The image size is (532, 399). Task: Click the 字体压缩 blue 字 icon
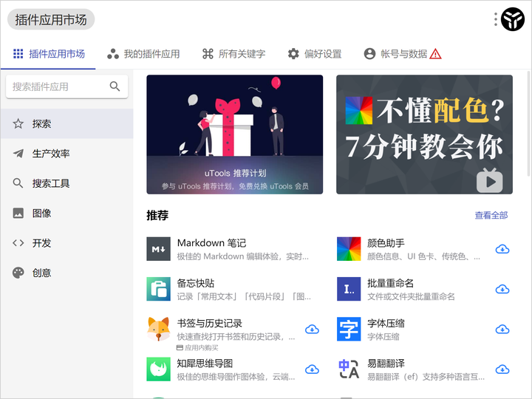[x=349, y=329]
